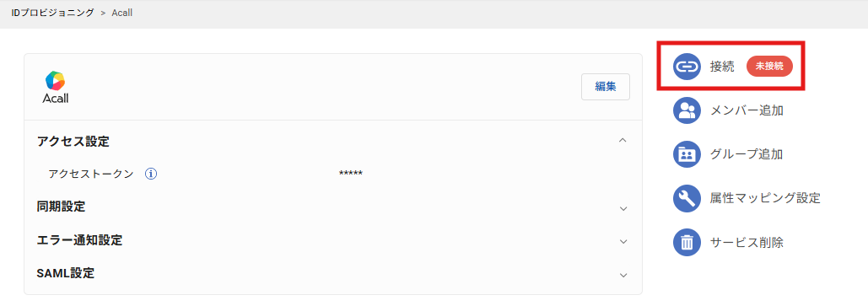The image size is (868, 306).
Task: Open the 属性マッピング設定 menu text
Action: pos(765,197)
